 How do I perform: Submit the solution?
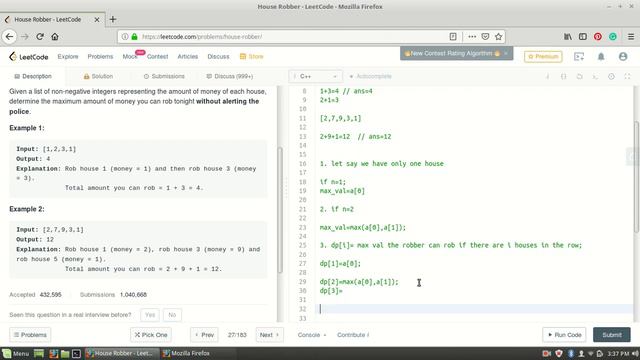pos(612,335)
